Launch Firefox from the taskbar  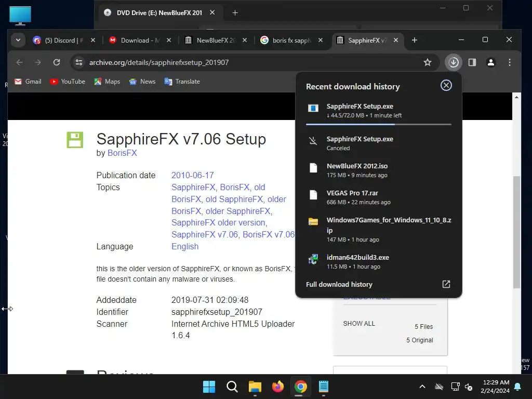point(278,387)
